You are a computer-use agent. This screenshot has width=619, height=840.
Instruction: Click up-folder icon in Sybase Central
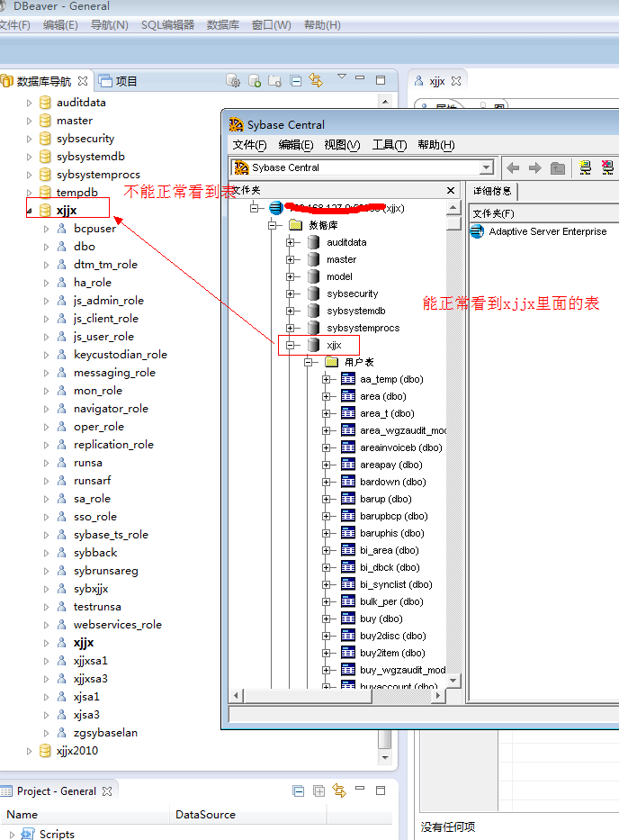point(558,168)
